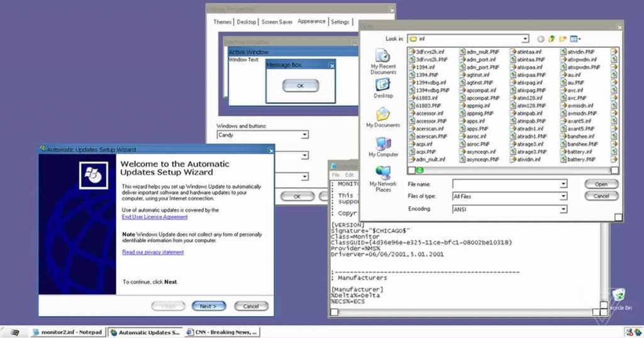Click into the File name input field
The image size is (644, 338).
click(x=506, y=184)
